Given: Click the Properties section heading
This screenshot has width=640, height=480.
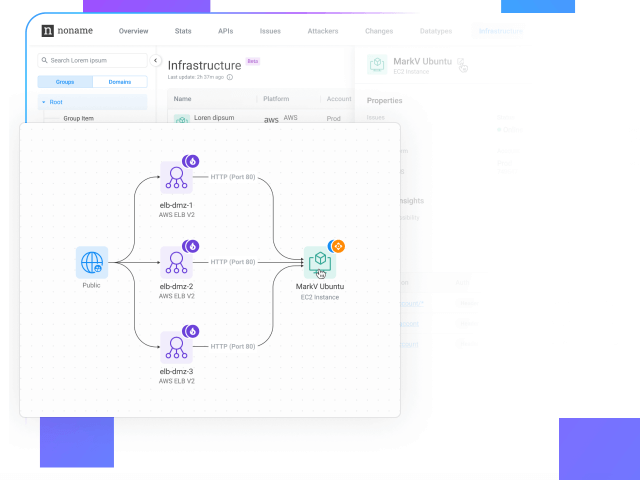Looking at the screenshot, I should tap(384, 100).
